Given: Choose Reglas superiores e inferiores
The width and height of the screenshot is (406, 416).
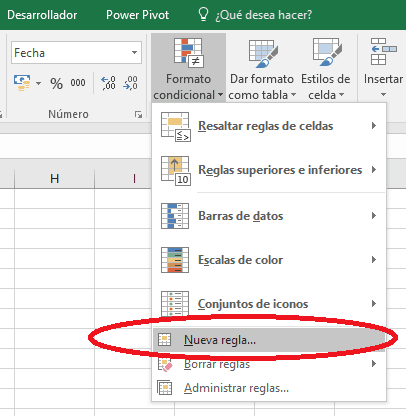Looking at the screenshot, I should pos(269,170).
